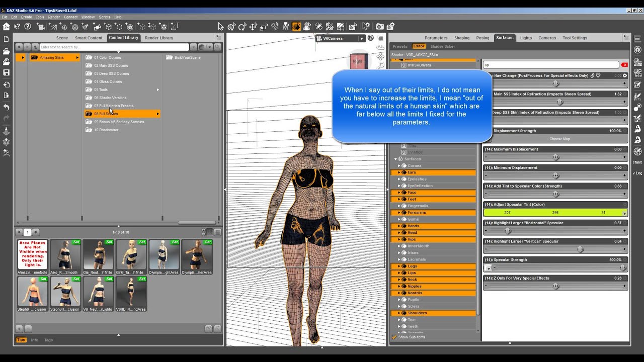644x362 pixels.
Task: Open the Parameters tab
Action: click(436, 38)
